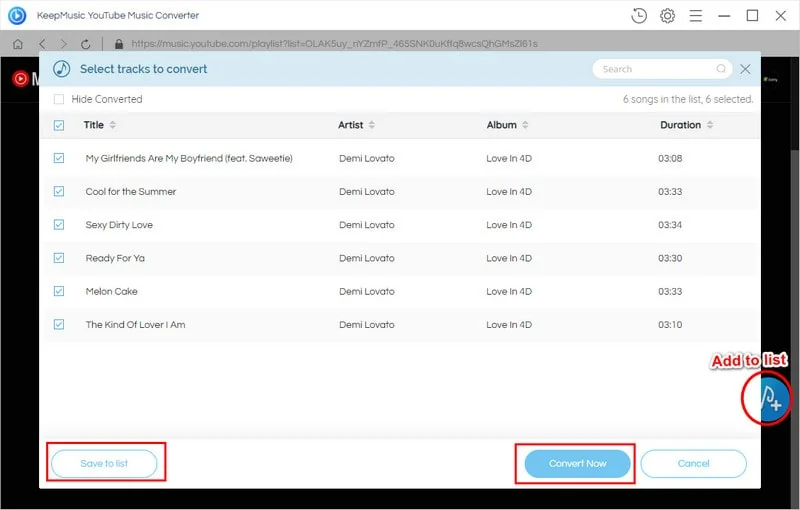Screen dimensions: 800x510
Task: Click the home icon in navigation bar
Action: [18, 44]
